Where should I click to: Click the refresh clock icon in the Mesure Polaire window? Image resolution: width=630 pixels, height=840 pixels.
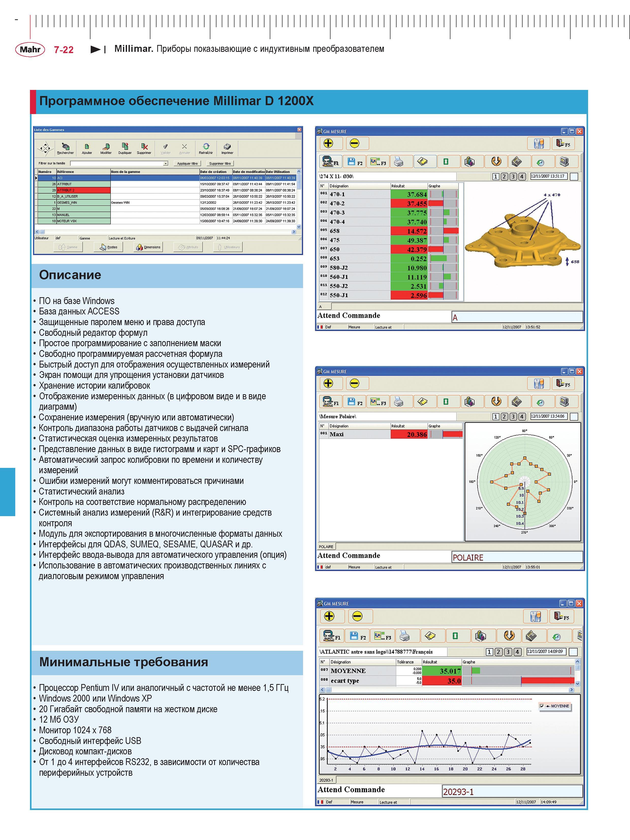tap(540, 403)
